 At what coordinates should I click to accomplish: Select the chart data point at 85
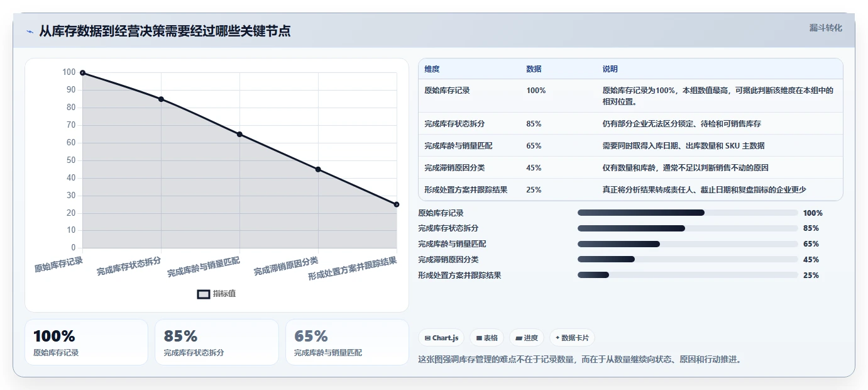[161, 99]
